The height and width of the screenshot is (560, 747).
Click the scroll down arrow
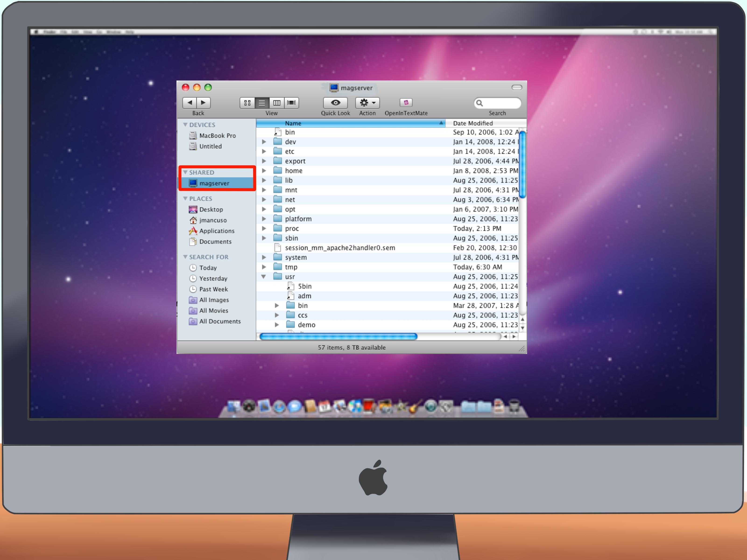[x=523, y=328]
